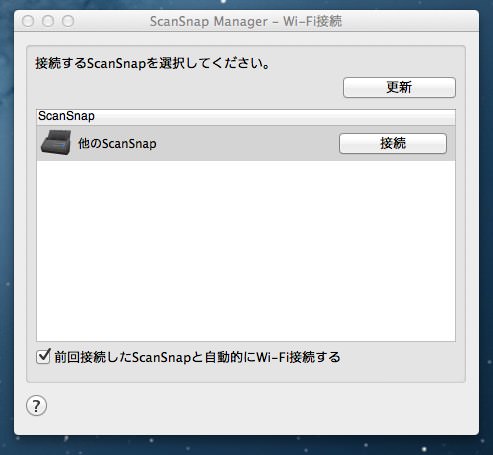Click the ScanSnap scanner device icon
Viewport: 493px width, 455px height.
coord(56,143)
